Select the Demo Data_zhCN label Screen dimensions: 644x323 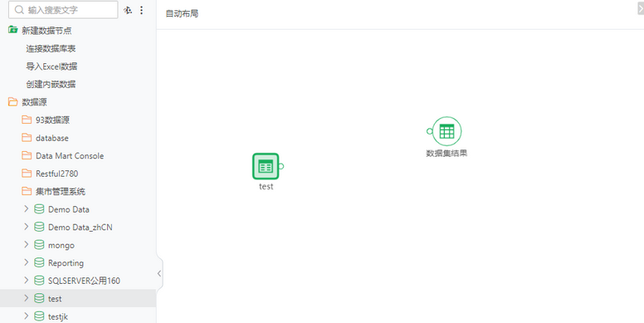pyautogui.click(x=80, y=228)
